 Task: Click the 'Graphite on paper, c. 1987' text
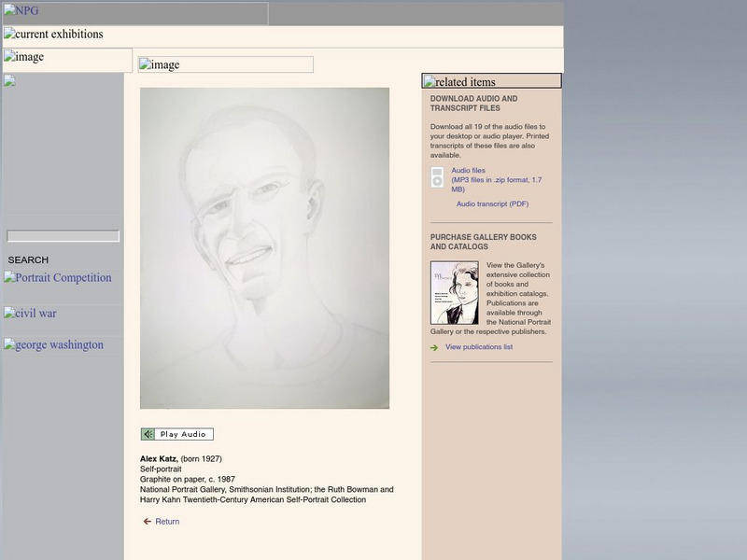[x=188, y=479]
